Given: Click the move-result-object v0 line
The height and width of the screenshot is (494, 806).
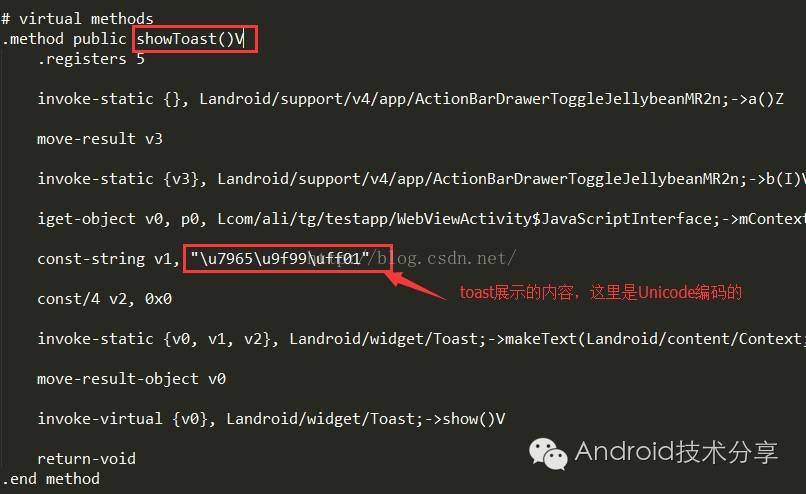Looking at the screenshot, I should tap(132, 379).
